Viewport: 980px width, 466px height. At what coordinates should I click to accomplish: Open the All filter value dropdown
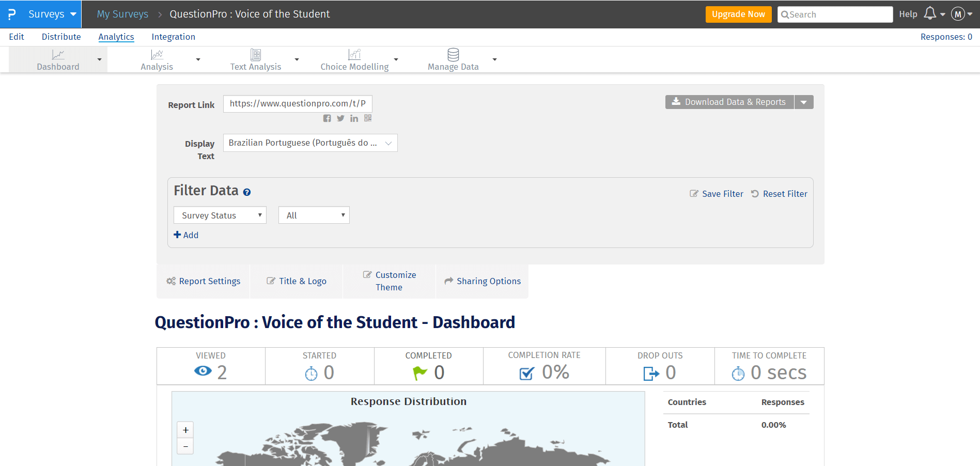pyautogui.click(x=314, y=215)
